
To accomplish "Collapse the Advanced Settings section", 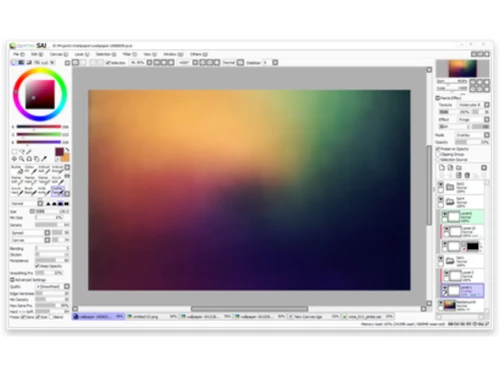I will 12,280.
